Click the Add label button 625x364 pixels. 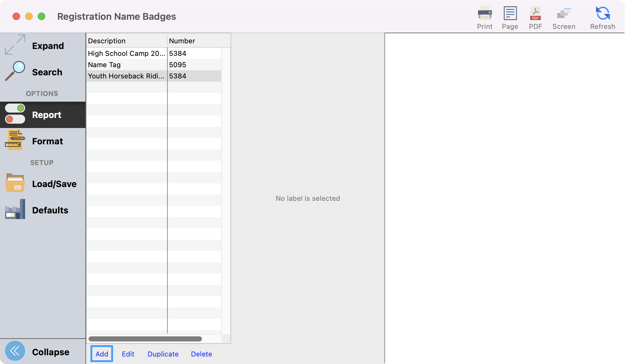click(102, 354)
